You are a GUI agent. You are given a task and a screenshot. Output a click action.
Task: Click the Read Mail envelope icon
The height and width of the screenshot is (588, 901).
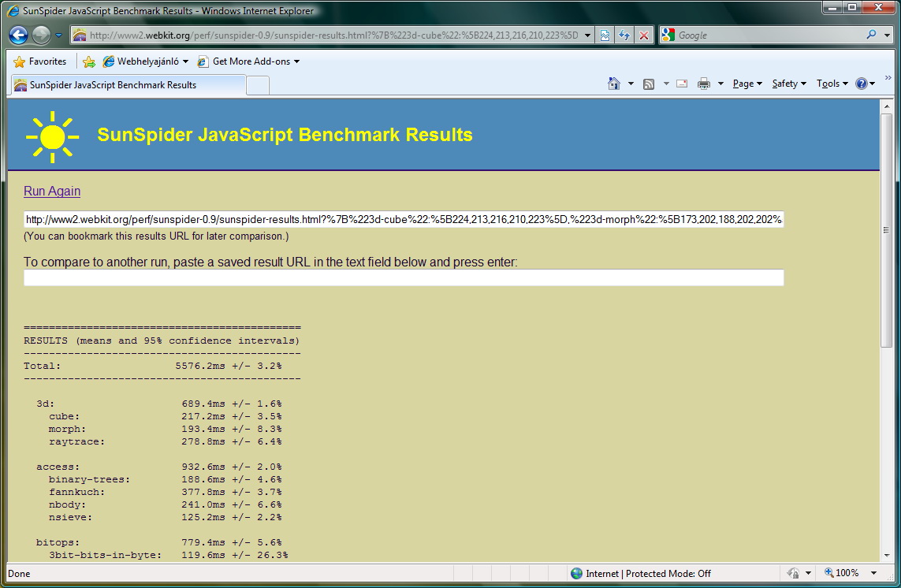(x=682, y=84)
